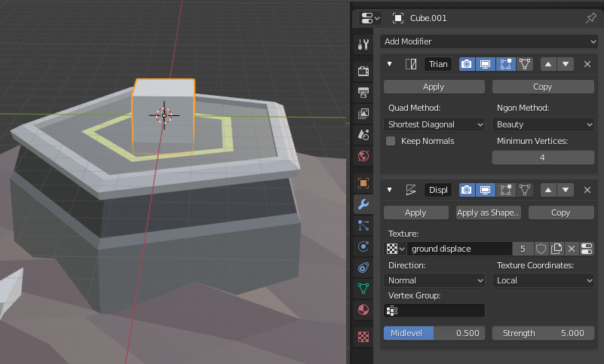Edit the Triangulate modifier name field

point(438,64)
